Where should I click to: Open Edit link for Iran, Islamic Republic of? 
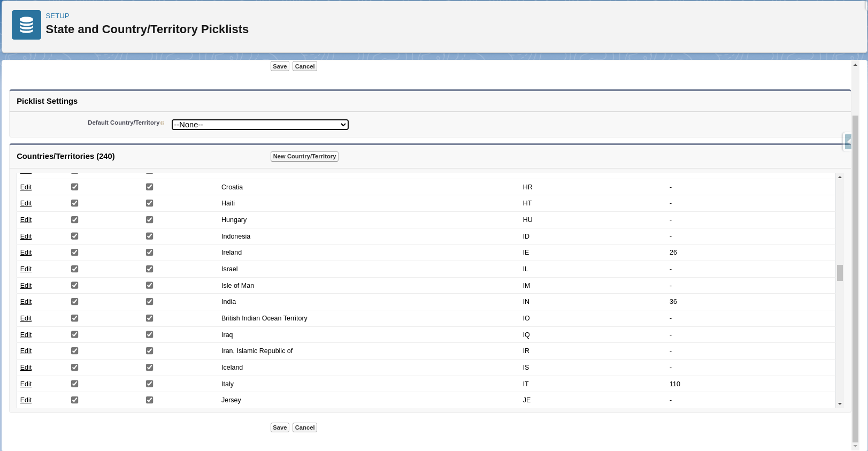coord(26,351)
